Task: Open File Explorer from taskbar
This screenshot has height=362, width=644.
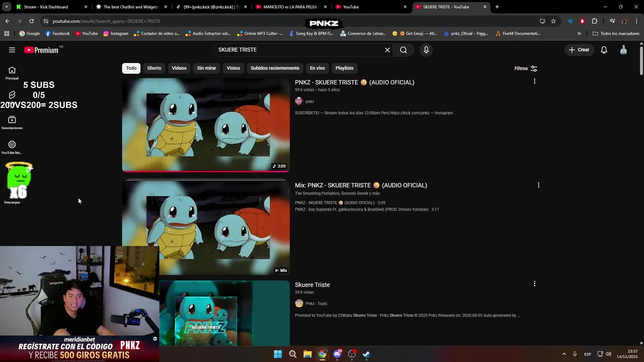Action: [x=307, y=354]
